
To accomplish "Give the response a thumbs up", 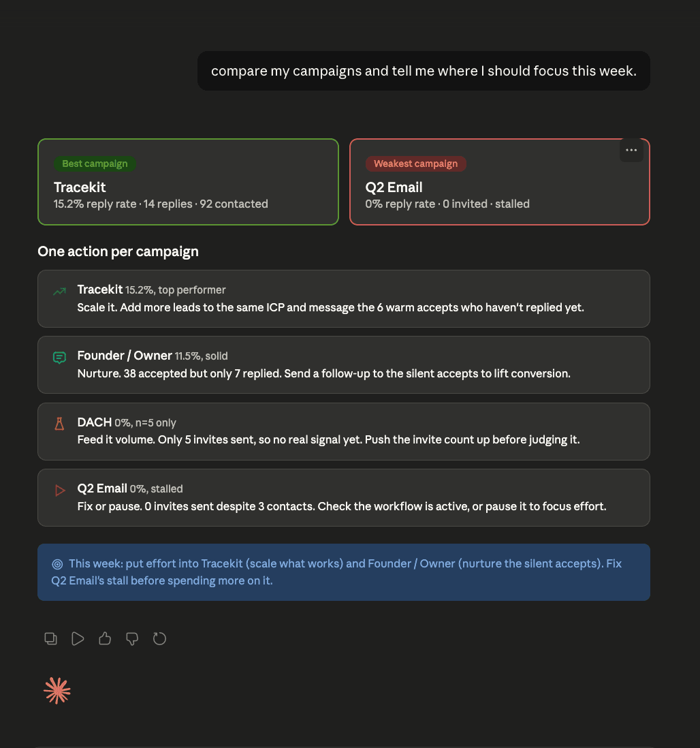I will click(x=105, y=639).
